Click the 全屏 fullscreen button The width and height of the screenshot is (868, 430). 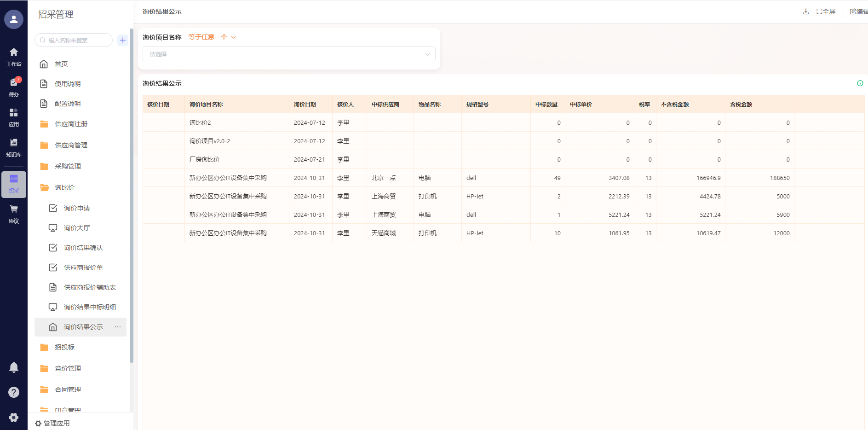pos(826,12)
